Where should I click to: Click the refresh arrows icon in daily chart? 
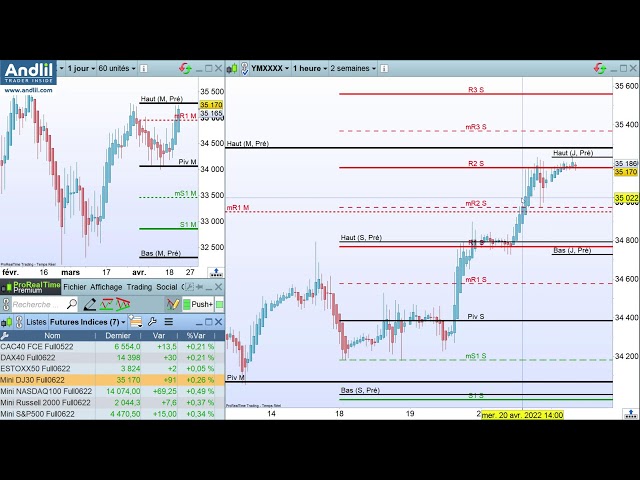[185, 68]
